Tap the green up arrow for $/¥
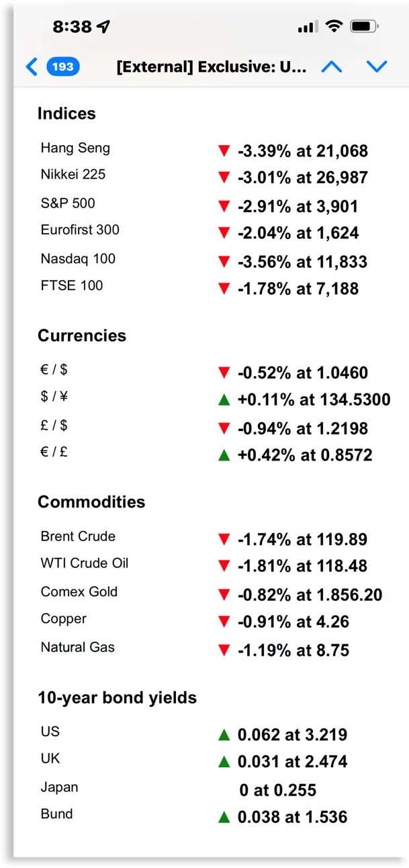 (224, 400)
